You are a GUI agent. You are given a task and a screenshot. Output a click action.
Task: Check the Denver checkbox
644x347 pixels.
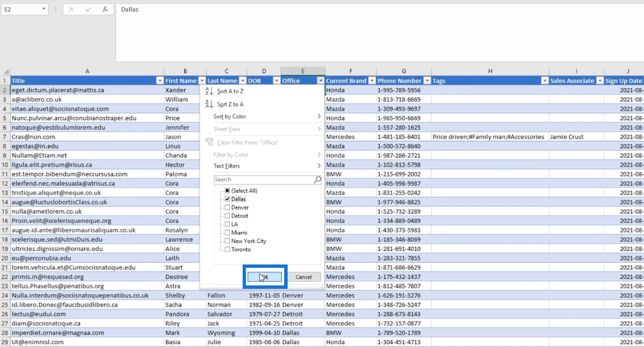point(227,207)
